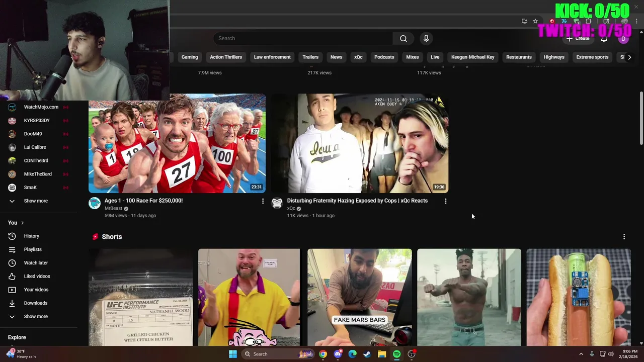Screen dimensions: 644x362
Task: Open Steam from the taskbar
Action: point(367,354)
